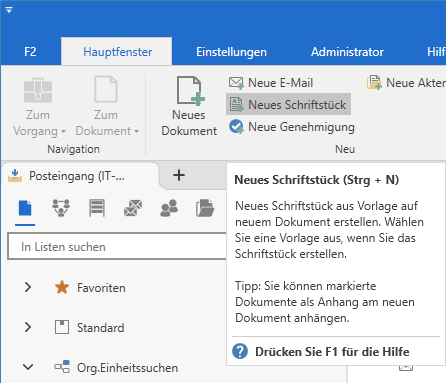The height and width of the screenshot is (383, 446).
Task: Select the records list view icon
Action: [x=97, y=208]
